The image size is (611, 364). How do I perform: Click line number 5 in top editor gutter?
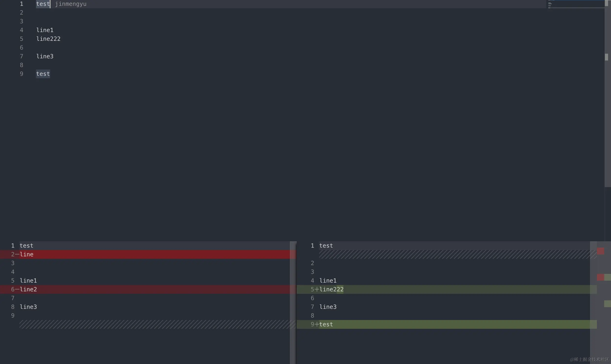pos(22,39)
